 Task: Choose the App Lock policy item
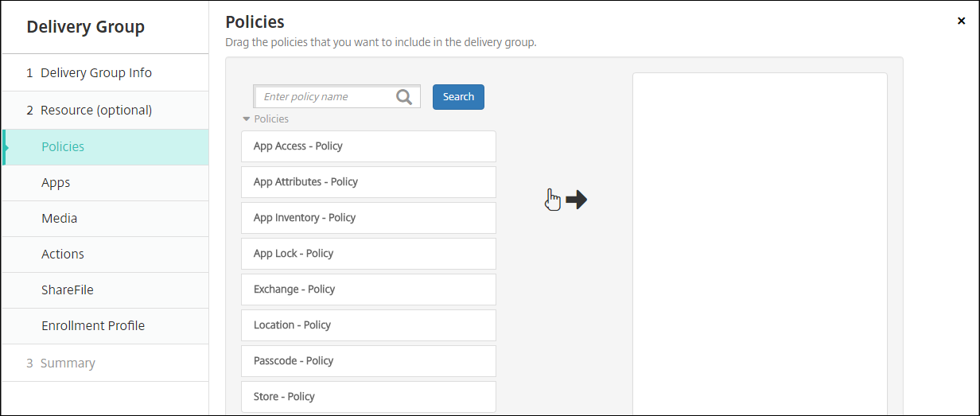pos(368,254)
